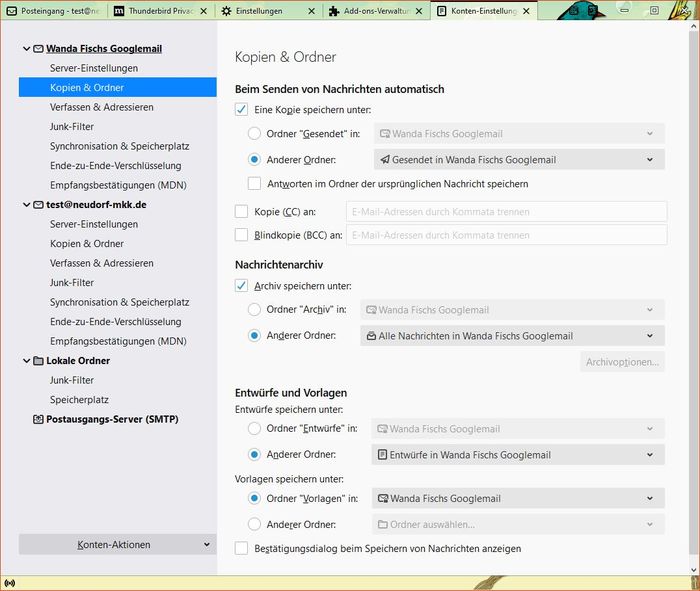This screenshot has width=700, height=591.
Task: Click the Archivoptionen button
Action: click(x=622, y=362)
